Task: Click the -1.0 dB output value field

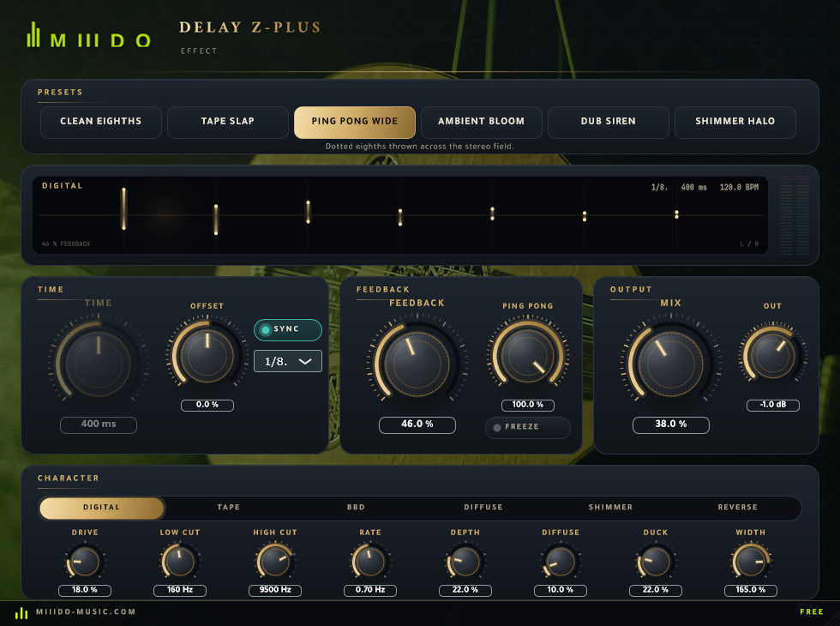Action: point(773,405)
